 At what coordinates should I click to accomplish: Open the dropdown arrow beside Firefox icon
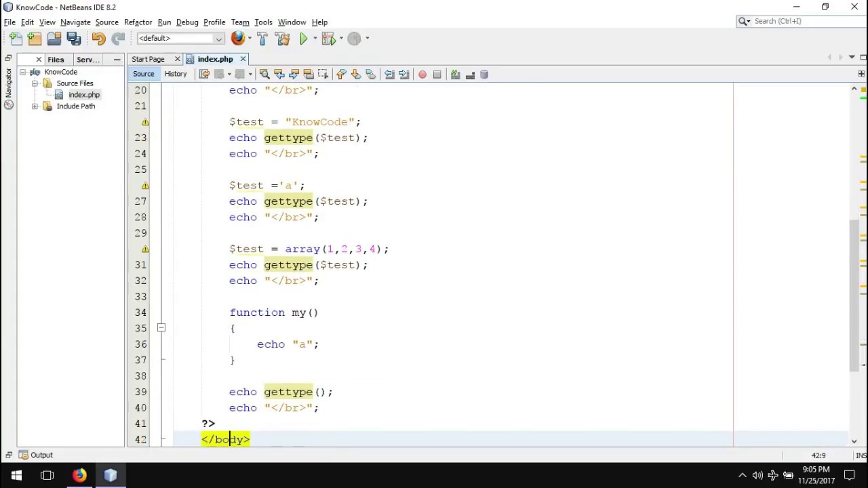pyautogui.click(x=250, y=39)
